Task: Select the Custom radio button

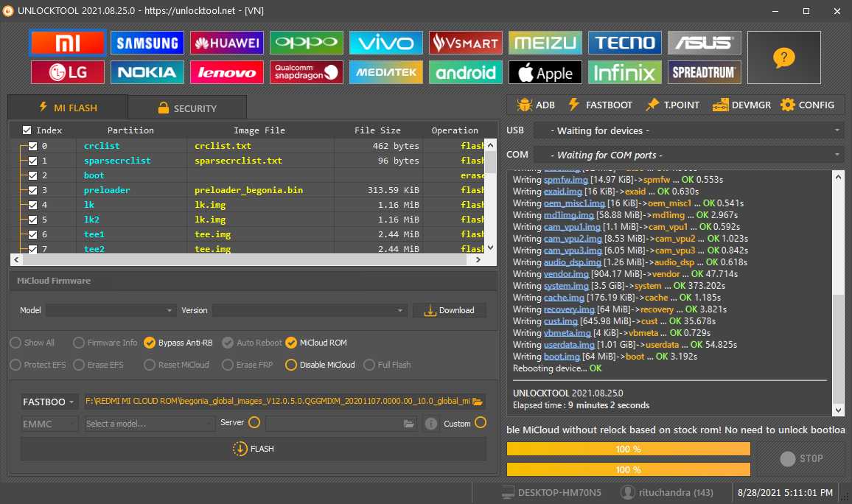Action: (x=481, y=422)
